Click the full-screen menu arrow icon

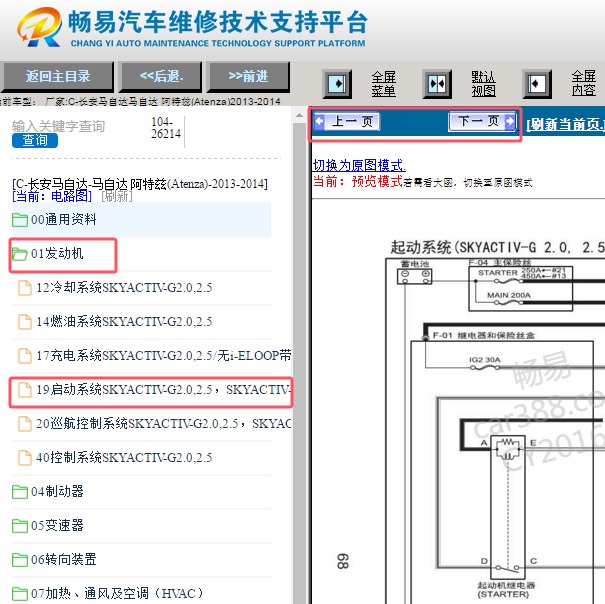[337, 84]
